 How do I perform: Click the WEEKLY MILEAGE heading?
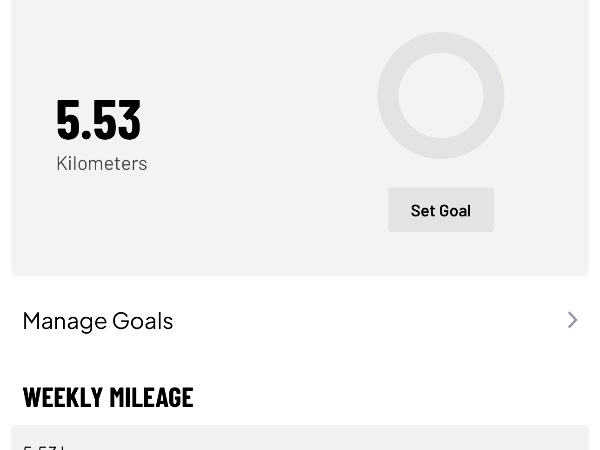point(108,396)
